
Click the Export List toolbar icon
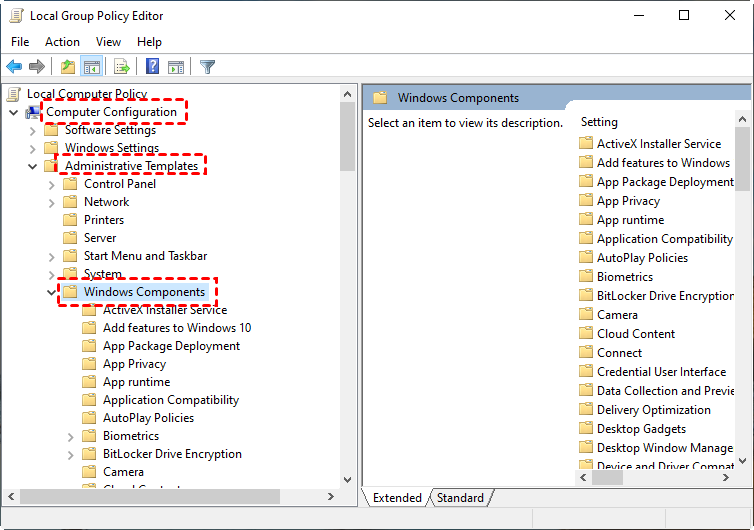(122, 66)
